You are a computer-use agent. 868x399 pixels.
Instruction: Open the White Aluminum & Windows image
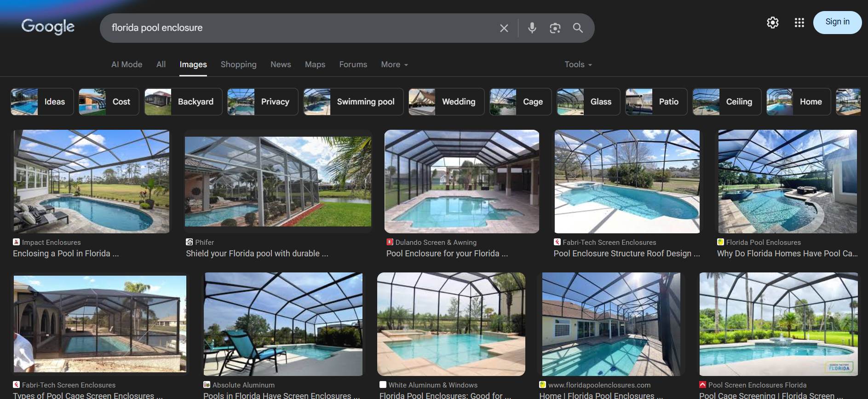(x=451, y=324)
